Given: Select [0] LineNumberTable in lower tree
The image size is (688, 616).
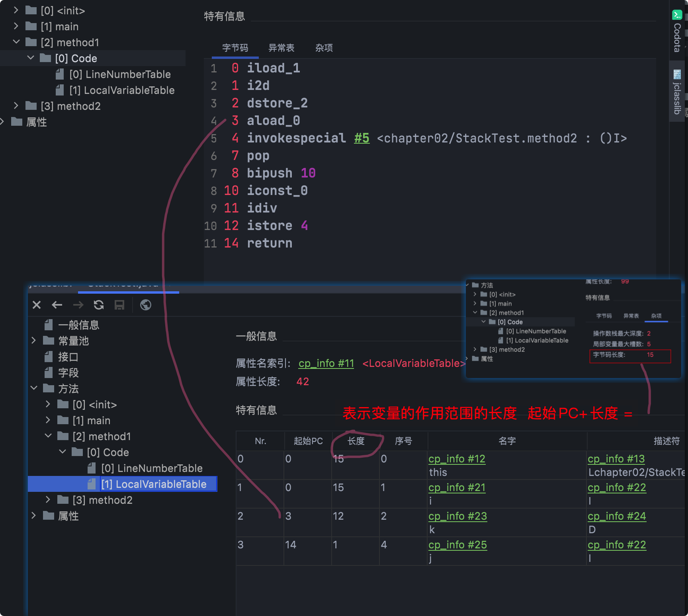Looking at the screenshot, I should point(152,468).
